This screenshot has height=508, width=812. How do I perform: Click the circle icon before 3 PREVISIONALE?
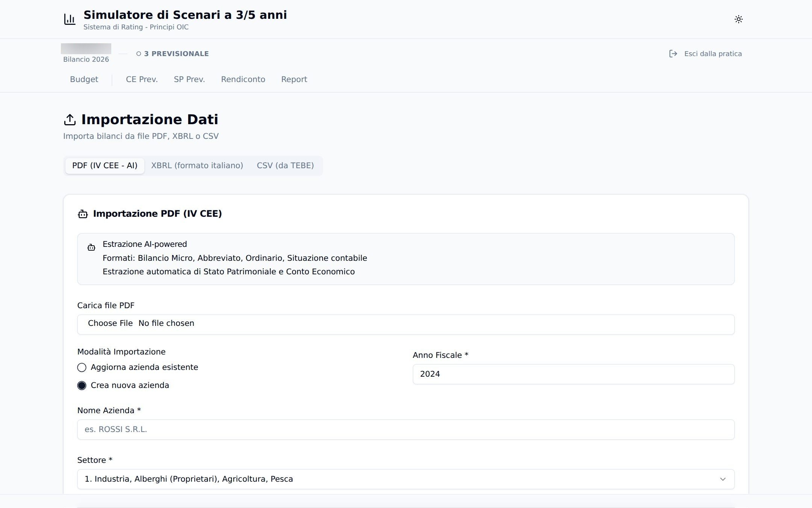coord(139,54)
